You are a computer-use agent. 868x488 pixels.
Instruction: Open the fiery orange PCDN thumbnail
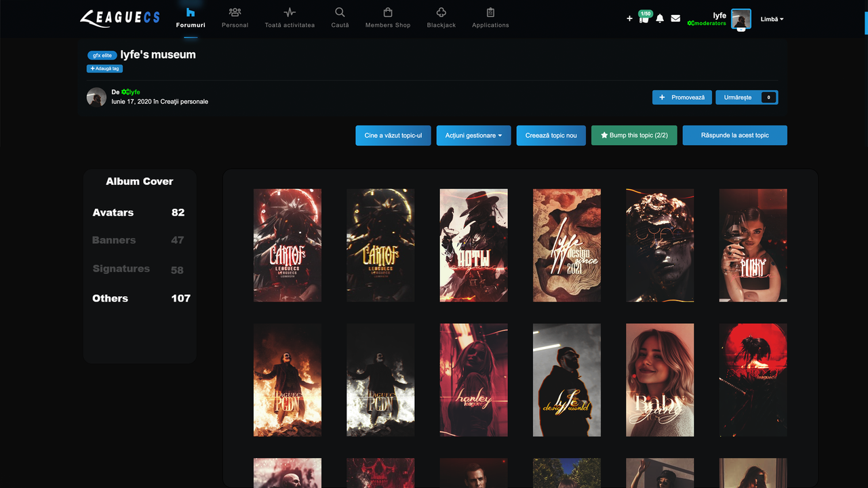288,380
